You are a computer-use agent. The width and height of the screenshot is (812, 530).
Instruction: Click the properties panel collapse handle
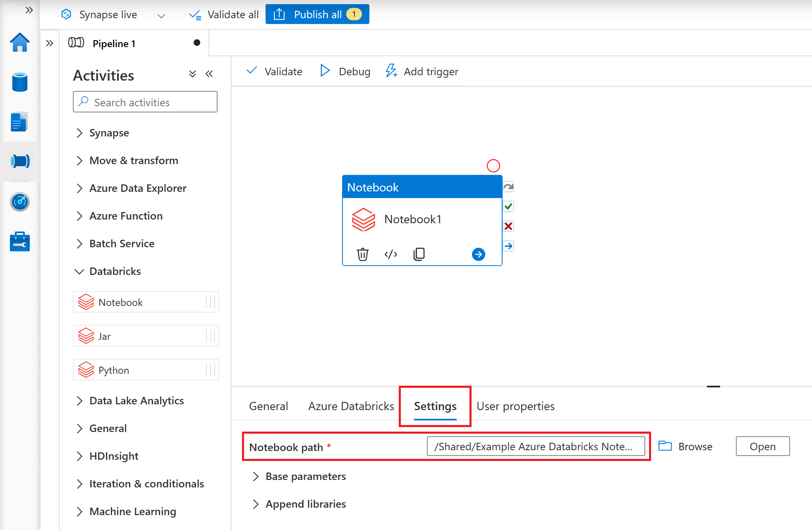point(714,387)
